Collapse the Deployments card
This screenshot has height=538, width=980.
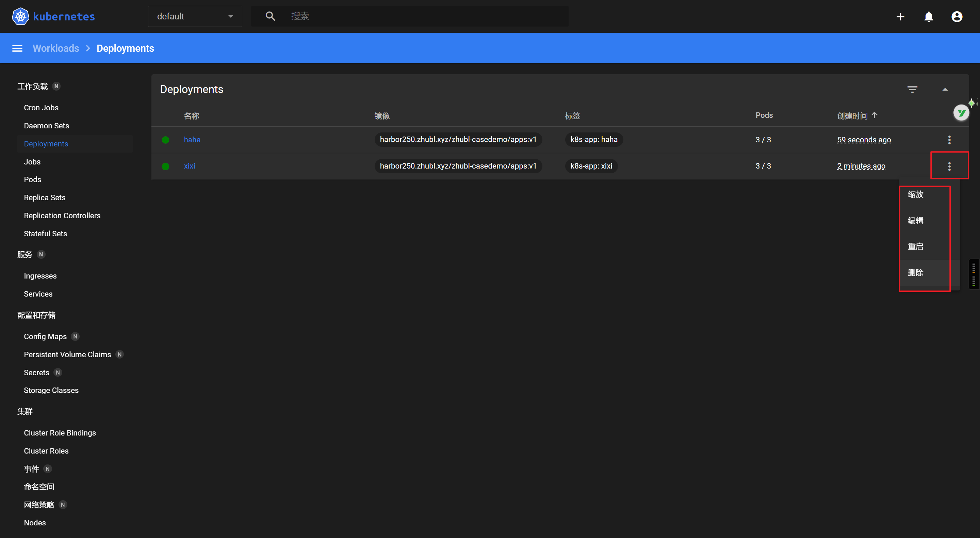coord(945,90)
